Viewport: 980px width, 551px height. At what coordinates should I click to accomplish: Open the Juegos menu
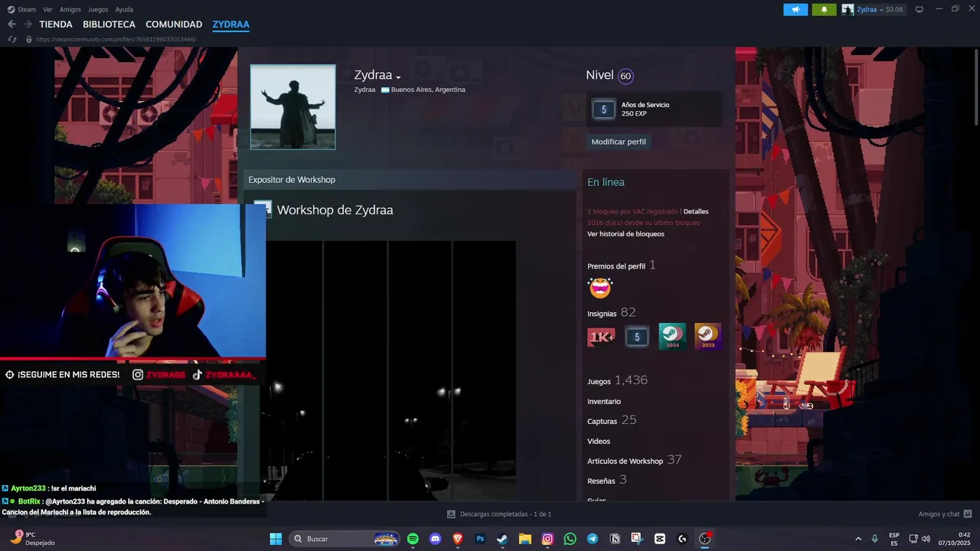tap(98, 9)
